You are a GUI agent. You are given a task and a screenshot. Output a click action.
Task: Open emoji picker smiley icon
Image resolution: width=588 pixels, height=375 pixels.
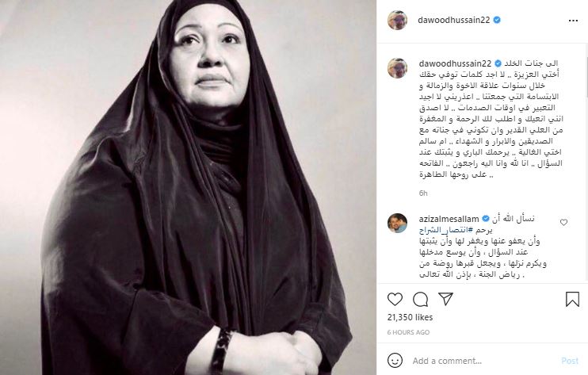[395, 361]
